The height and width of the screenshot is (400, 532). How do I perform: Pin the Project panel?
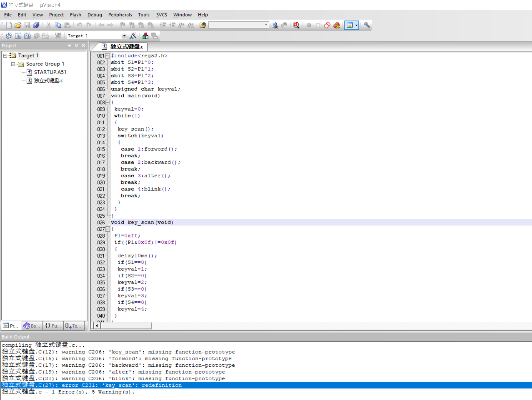(x=76, y=46)
